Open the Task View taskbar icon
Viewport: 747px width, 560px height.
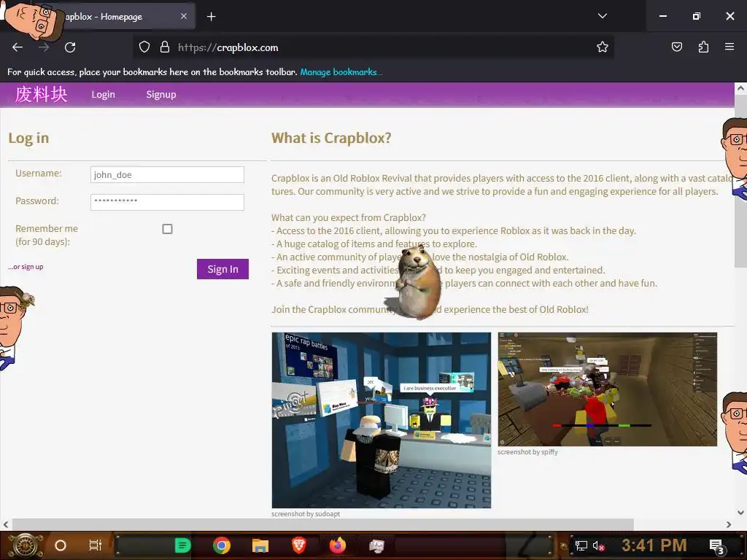[x=96, y=545]
